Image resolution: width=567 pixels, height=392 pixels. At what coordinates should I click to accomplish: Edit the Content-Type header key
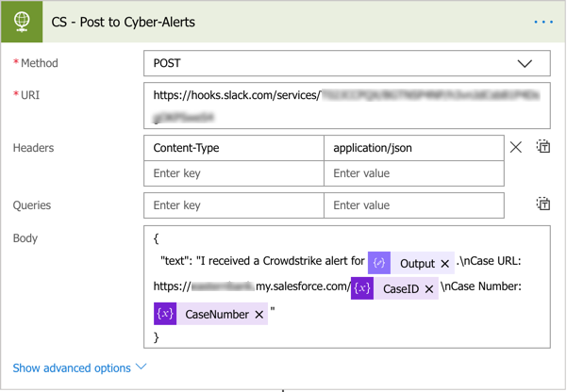[x=234, y=148]
